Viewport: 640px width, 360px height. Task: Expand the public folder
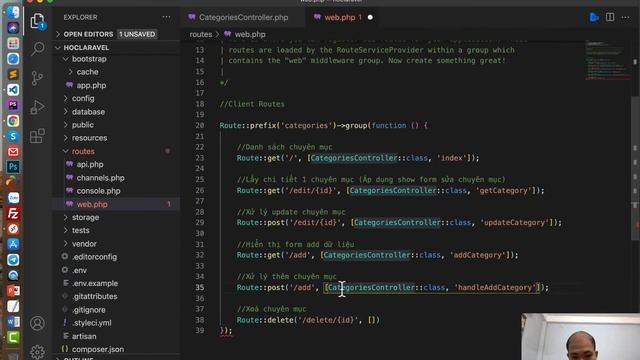(82, 125)
